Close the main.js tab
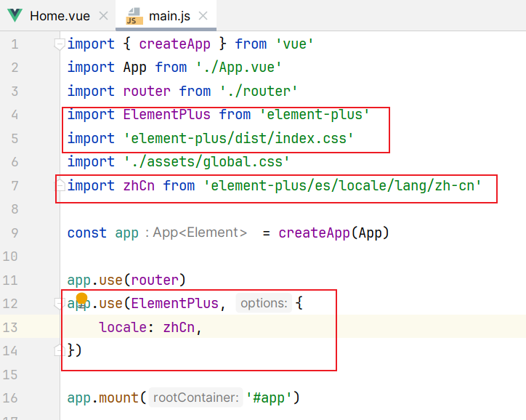526x420 pixels. pos(203,16)
